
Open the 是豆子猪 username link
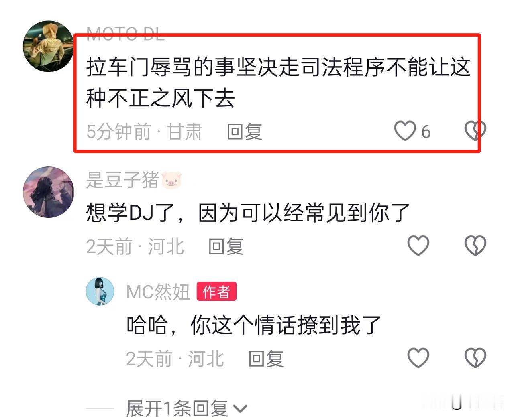(x=134, y=180)
